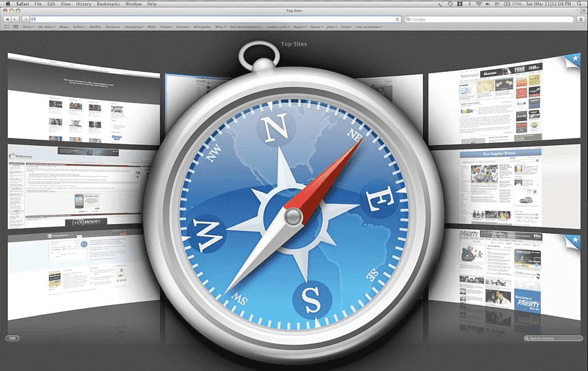Click the Google search field
Screen dimensions: 588x371
(x=489, y=19)
